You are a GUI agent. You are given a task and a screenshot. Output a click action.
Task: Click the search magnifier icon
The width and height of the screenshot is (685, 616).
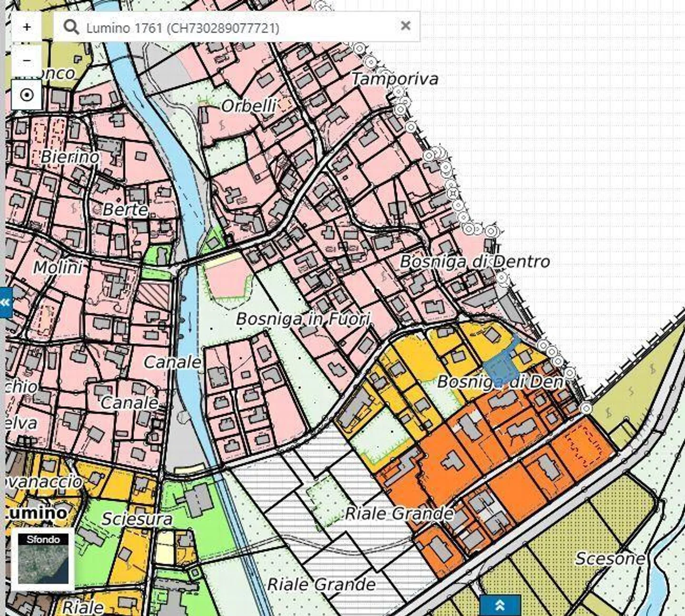pyautogui.click(x=71, y=27)
